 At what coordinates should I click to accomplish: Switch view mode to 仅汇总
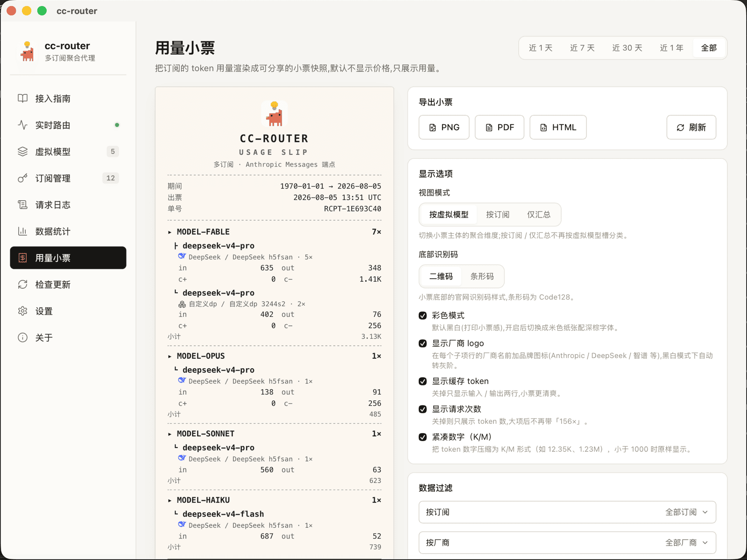539,215
